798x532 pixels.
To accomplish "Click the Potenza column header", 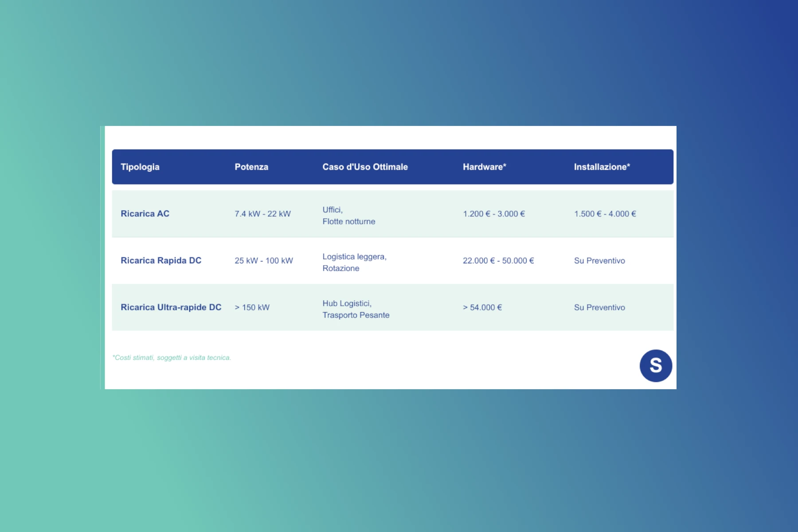I will (251, 167).
